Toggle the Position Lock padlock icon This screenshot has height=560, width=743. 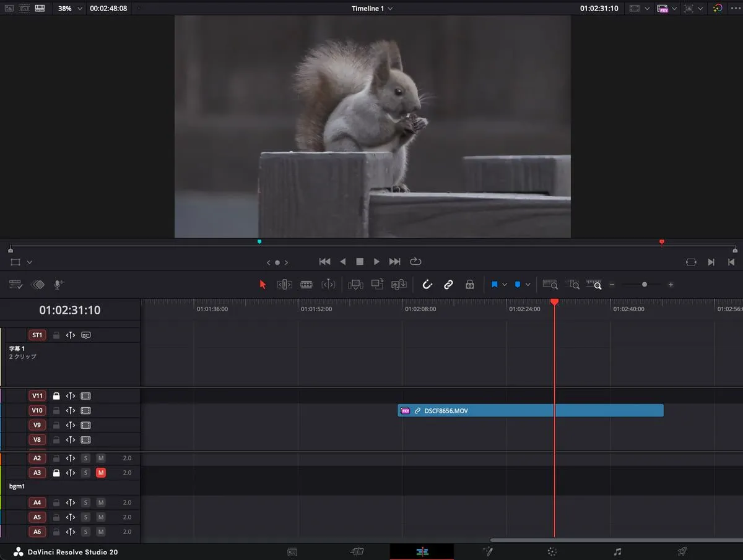pyautogui.click(x=470, y=285)
